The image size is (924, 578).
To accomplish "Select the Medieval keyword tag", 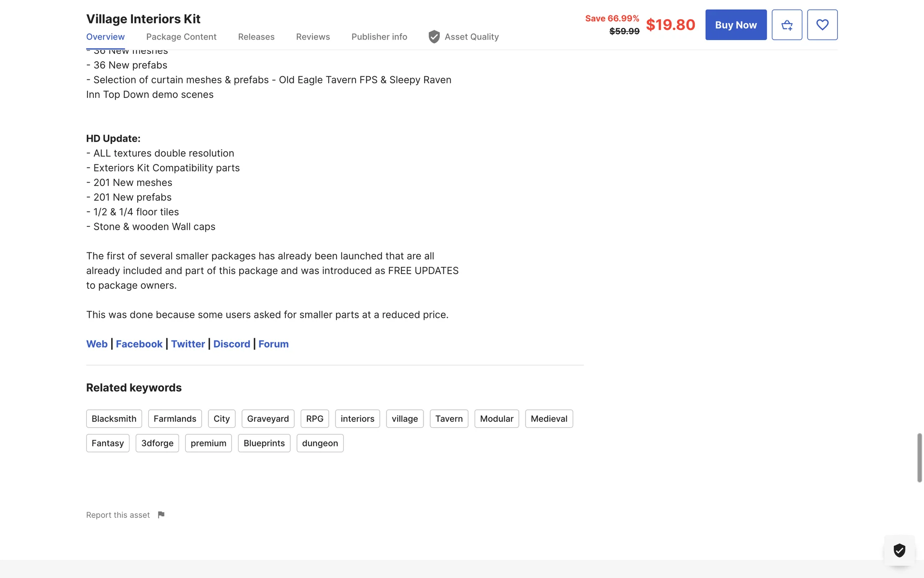I will click(x=549, y=419).
